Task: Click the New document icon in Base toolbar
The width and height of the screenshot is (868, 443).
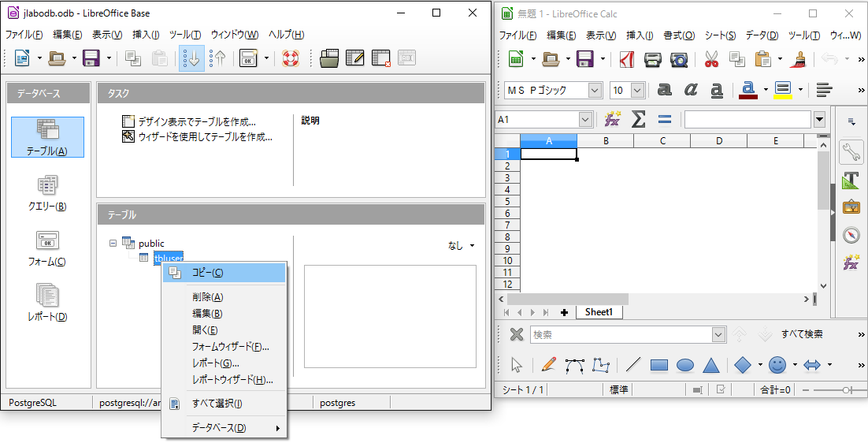Action: pos(22,58)
